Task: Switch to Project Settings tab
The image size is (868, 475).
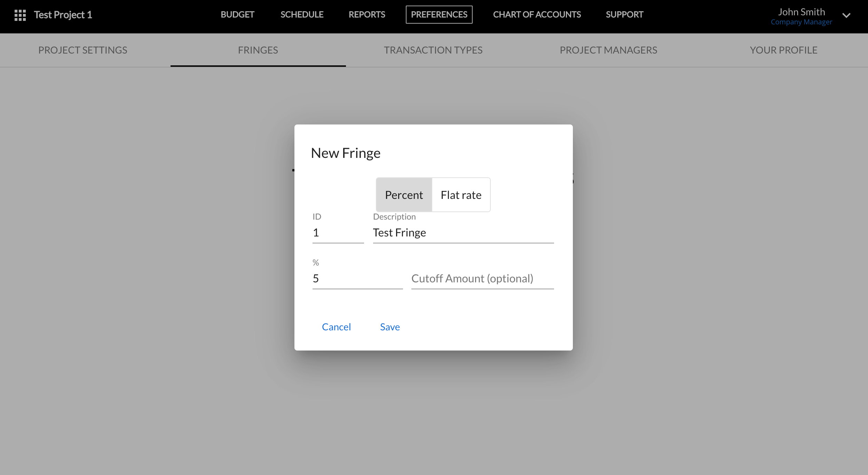Action: (x=83, y=50)
